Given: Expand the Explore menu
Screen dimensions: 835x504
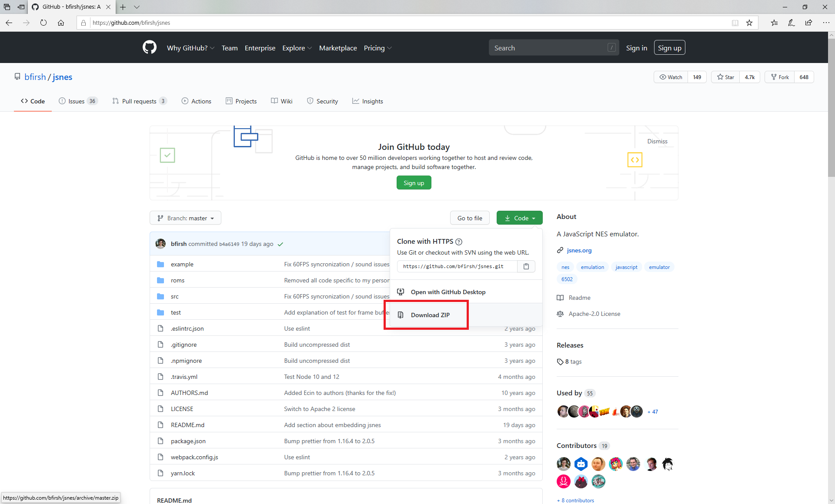Looking at the screenshot, I should (x=297, y=48).
